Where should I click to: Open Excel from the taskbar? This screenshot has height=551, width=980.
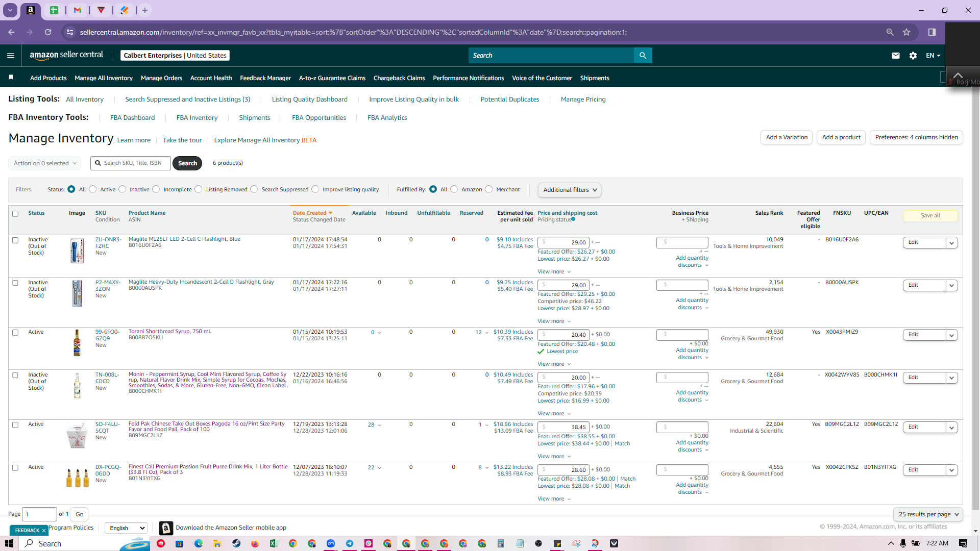pos(274,543)
